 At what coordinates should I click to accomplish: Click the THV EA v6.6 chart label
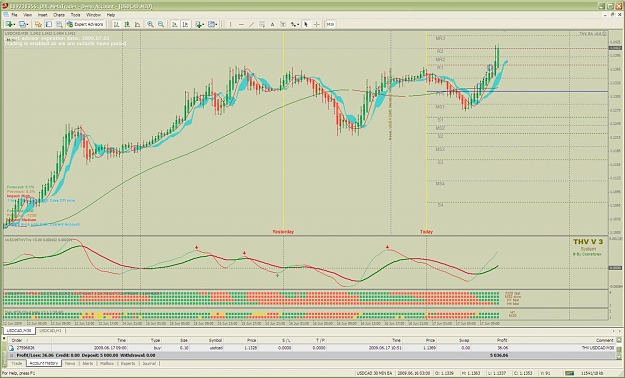click(593, 34)
